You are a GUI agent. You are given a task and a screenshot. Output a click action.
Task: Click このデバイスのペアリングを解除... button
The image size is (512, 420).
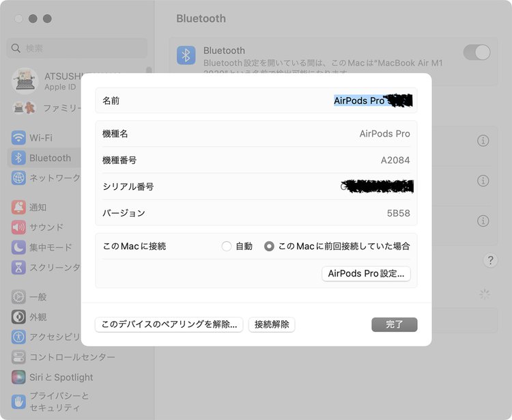(x=169, y=324)
